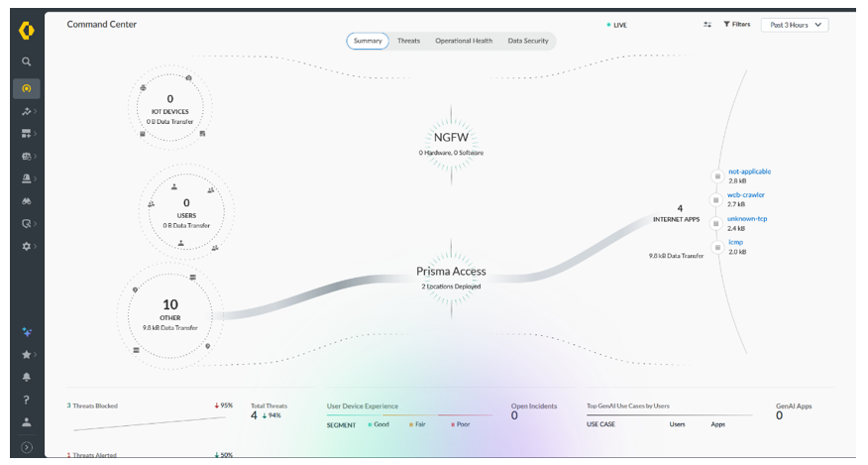Expand the settings gear sidebar menu

[27, 246]
